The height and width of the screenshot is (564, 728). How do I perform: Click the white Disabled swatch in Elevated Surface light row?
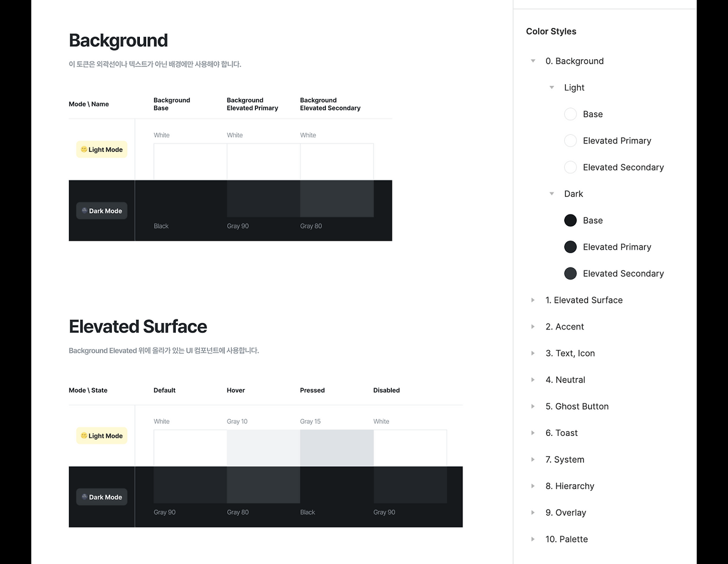click(x=410, y=448)
